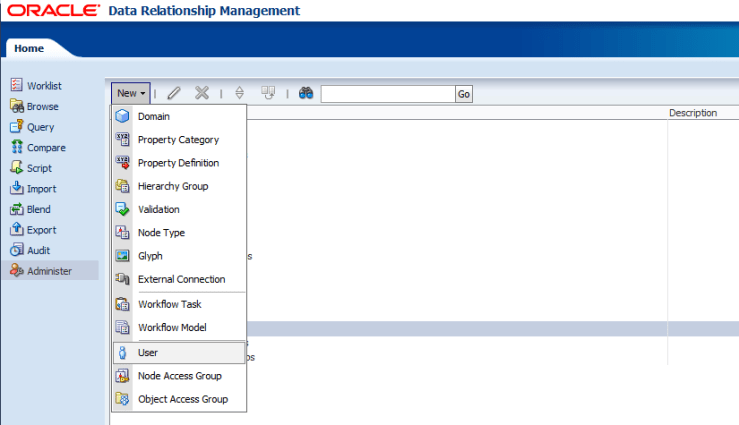Click the Audit icon in sidebar
Image resolution: width=739 pixels, height=425 pixels.
[16, 250]
